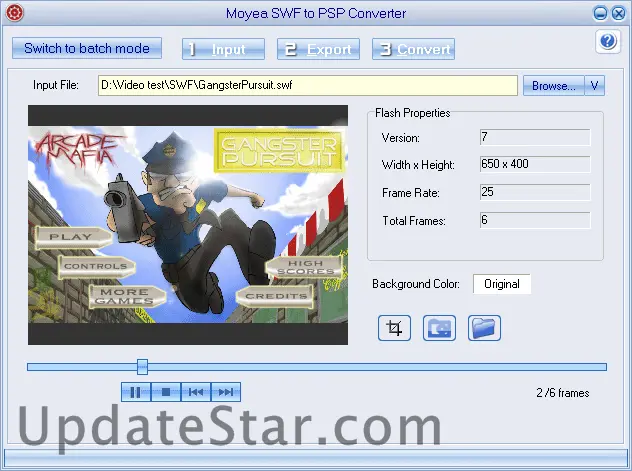Image resolution: width=632 pixels, height=471 pixels.
Task: Click the Flash preview thumbnail
Action: click(188, 225)
